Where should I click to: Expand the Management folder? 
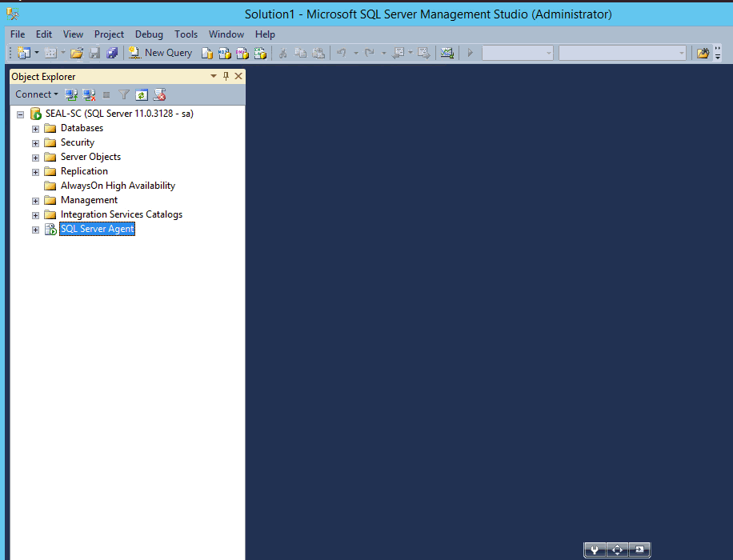(x=35, y=201)
